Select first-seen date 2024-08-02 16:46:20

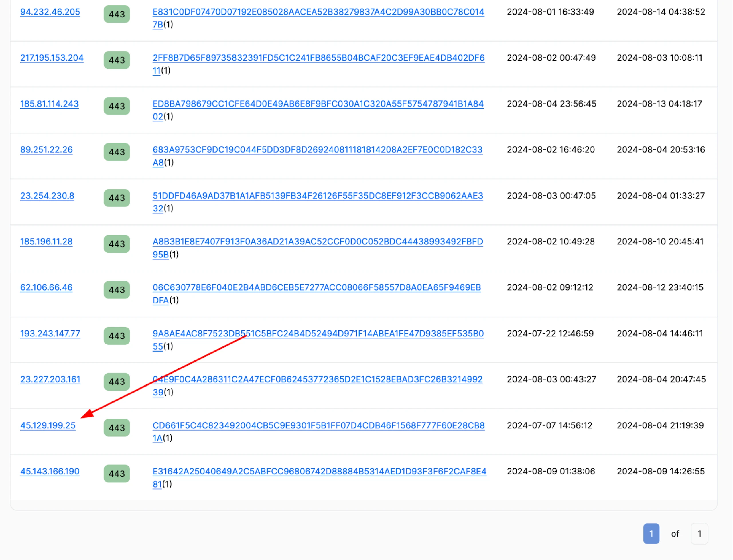[x=551, y=150]
